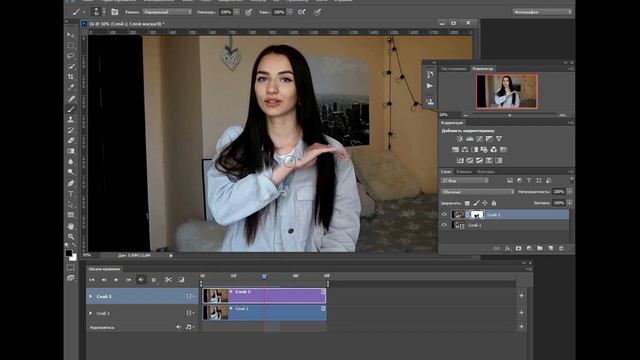Select the Rectangular Marquee tool
640x360 pixels.
pos(71,45)
